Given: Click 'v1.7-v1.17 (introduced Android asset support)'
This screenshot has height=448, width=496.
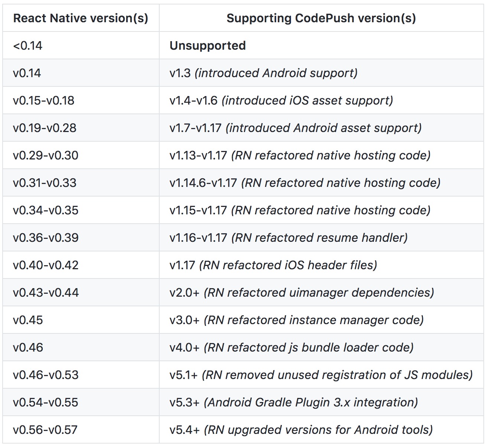Looking at the screenshot, I should pyautogui.click(x=322, y=128).
